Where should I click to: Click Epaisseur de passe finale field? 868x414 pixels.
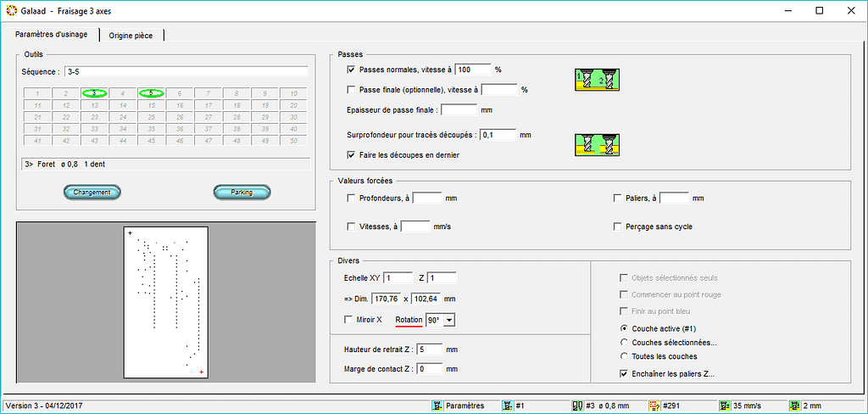(459, 109)
